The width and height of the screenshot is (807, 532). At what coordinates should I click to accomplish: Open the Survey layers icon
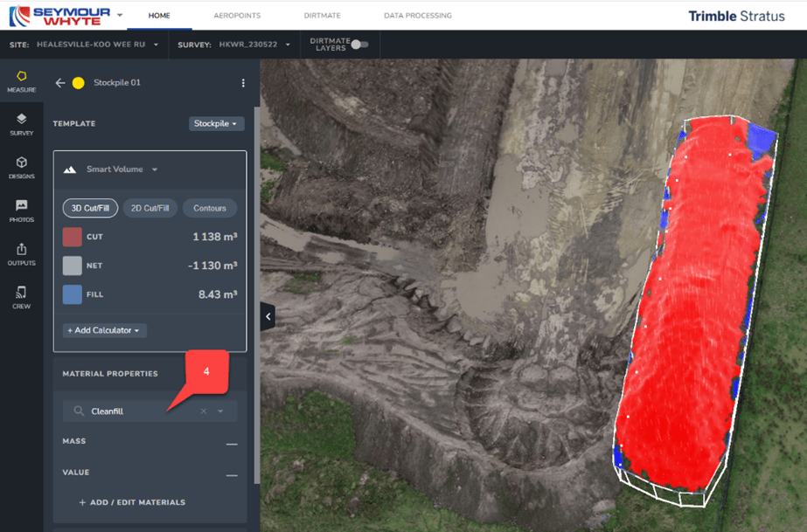pyautogui.click(x=21, y=124)
